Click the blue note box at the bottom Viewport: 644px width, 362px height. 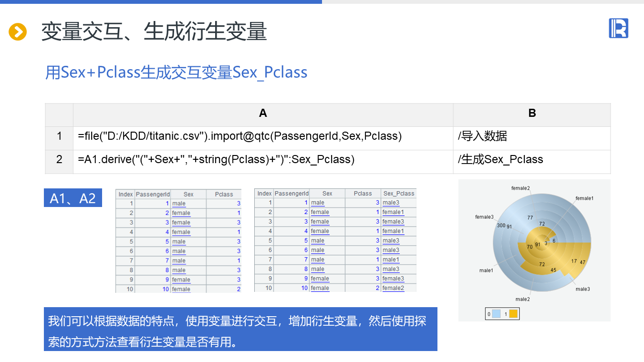click(x=240, y=329)
